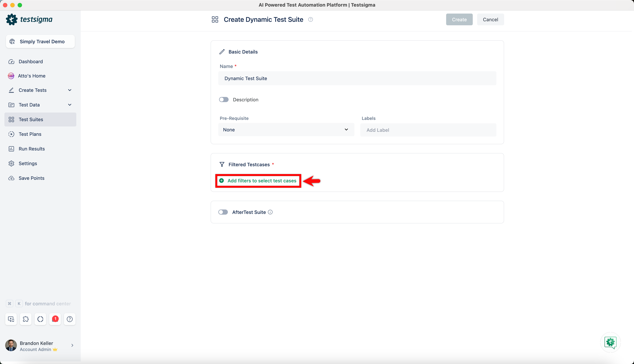Open the help tooltip beside Create Dynamic Test Suite
Screen dimensions: 634x364
[310, 19]
